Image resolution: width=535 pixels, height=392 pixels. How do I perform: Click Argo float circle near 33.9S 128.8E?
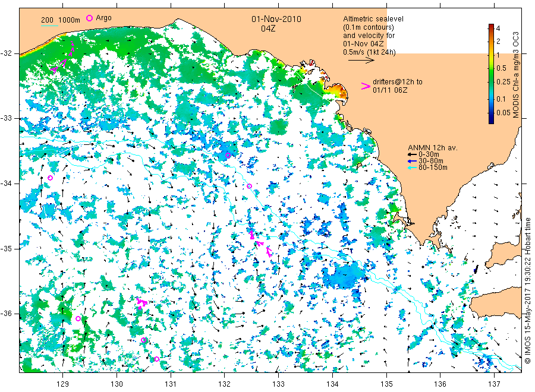pyautogui.click(x=50, y=178)
